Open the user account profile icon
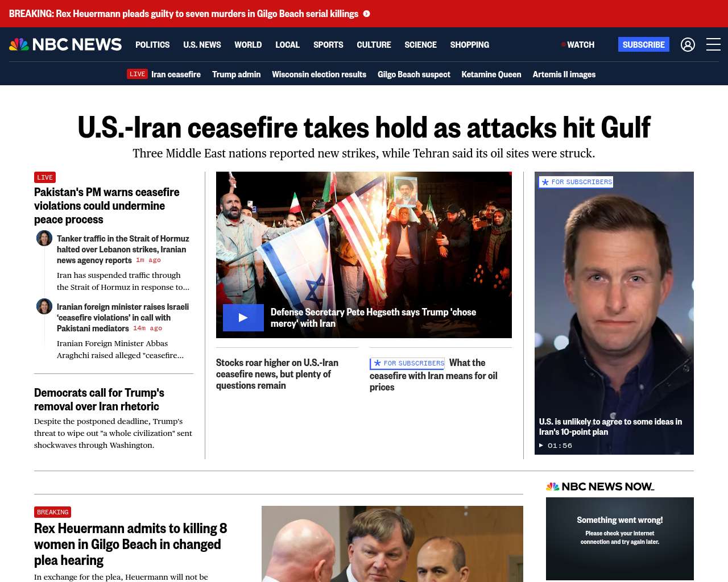Screen dimensions: 728x582 tap(688, 44)
